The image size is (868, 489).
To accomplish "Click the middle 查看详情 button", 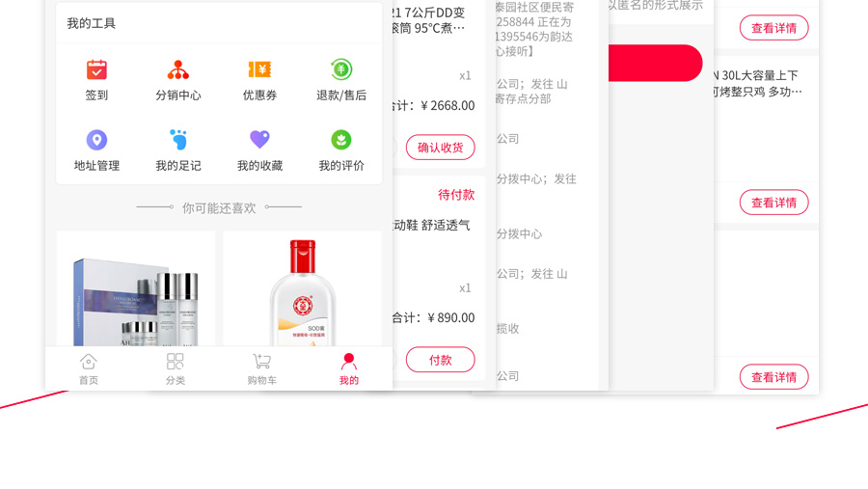I will tap(773, 203).
